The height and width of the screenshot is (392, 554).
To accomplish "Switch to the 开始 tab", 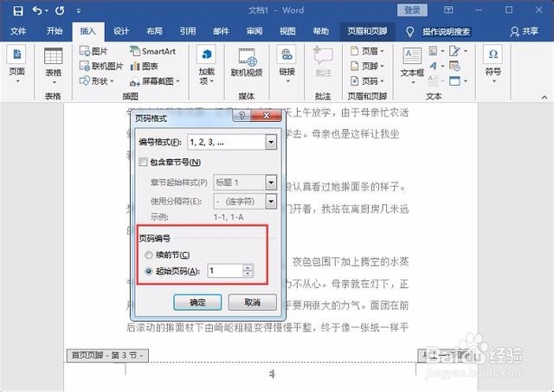I will click(x=55, y=31).
